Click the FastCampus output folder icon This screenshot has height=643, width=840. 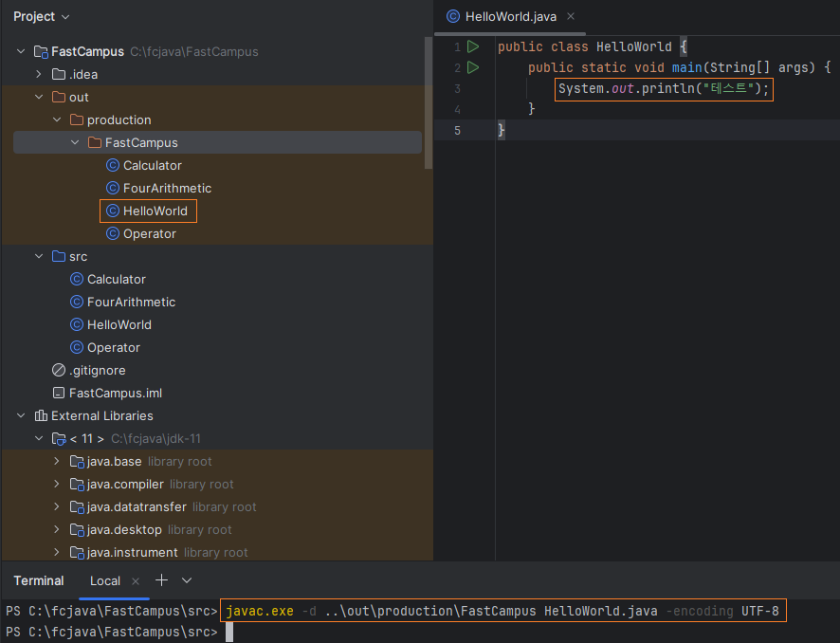click(95, 142)
